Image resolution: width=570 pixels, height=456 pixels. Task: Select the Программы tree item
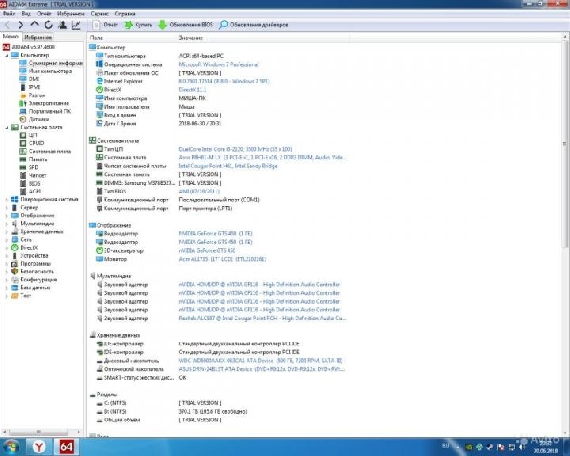pyautogui.click(x=31, y=264)
